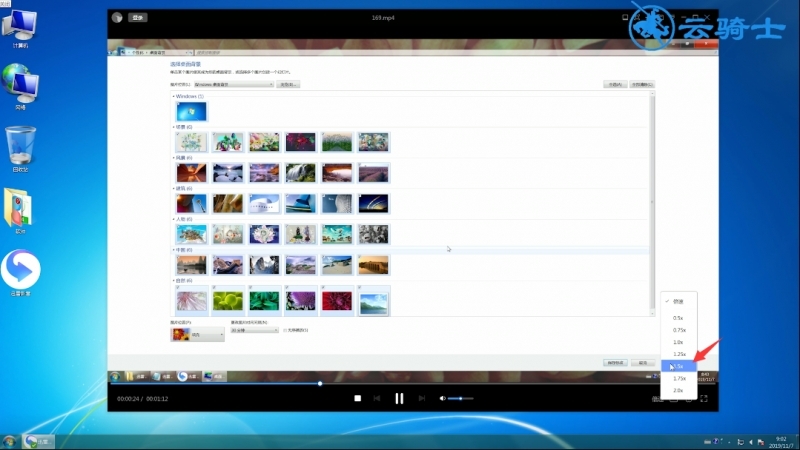
Task: Skip to the next video
Action: tap(421, 398)
